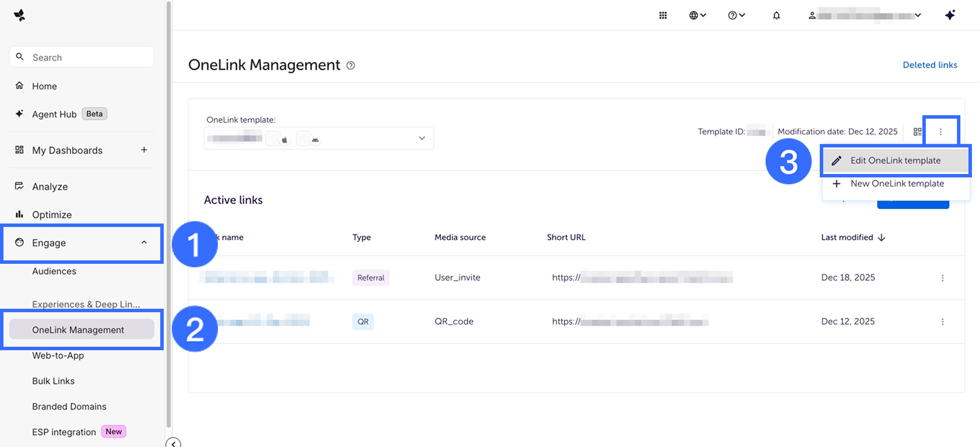This screenshot has height=447, width=980.
Task: Add a new dashboard with plus icon
Action: click(144, 150)
